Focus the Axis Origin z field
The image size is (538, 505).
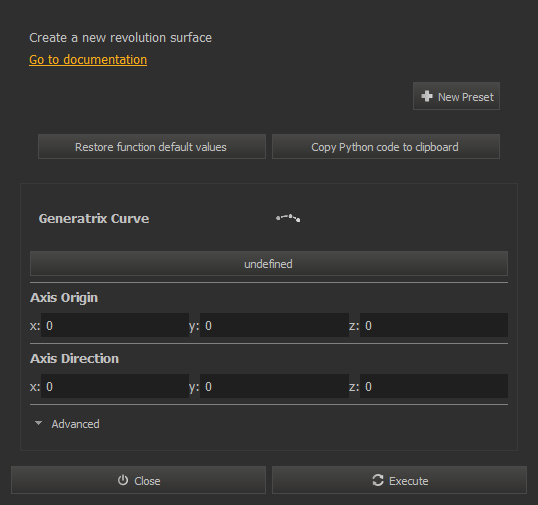(x=434, y=325)
